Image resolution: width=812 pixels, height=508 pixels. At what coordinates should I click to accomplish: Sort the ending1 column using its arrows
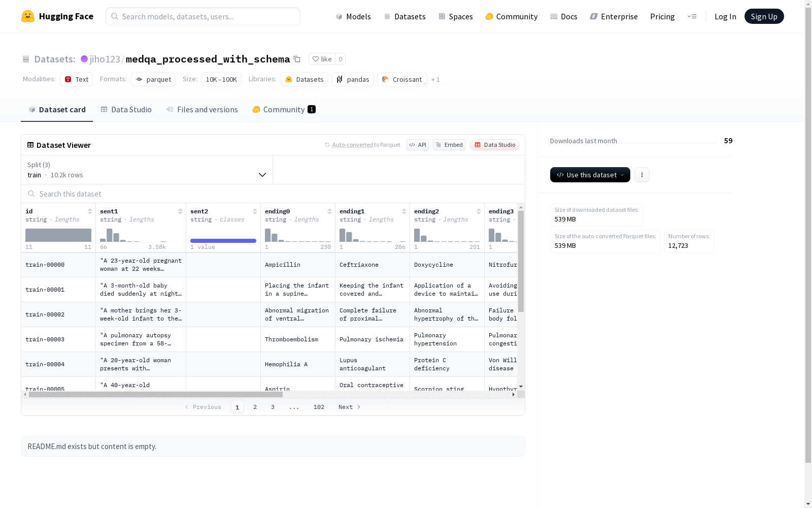point(404,211)
